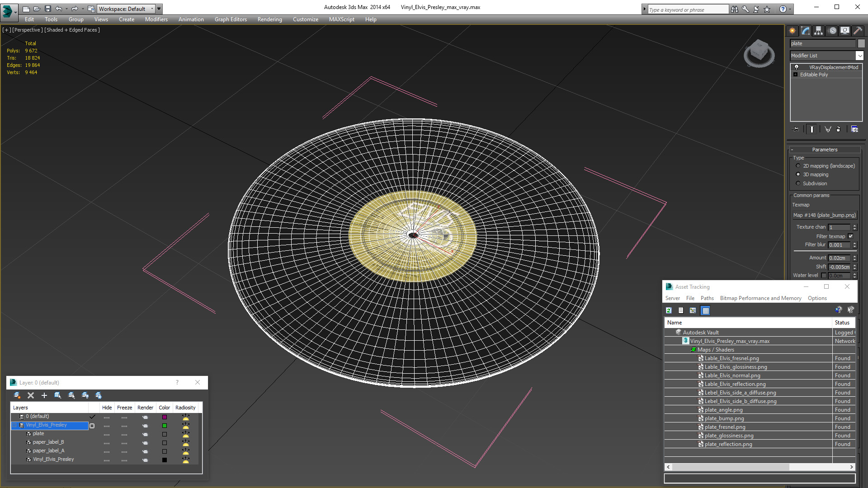Open the Display command panel tab
Screen dimensions: 868x488
click(x=844, y=31)
